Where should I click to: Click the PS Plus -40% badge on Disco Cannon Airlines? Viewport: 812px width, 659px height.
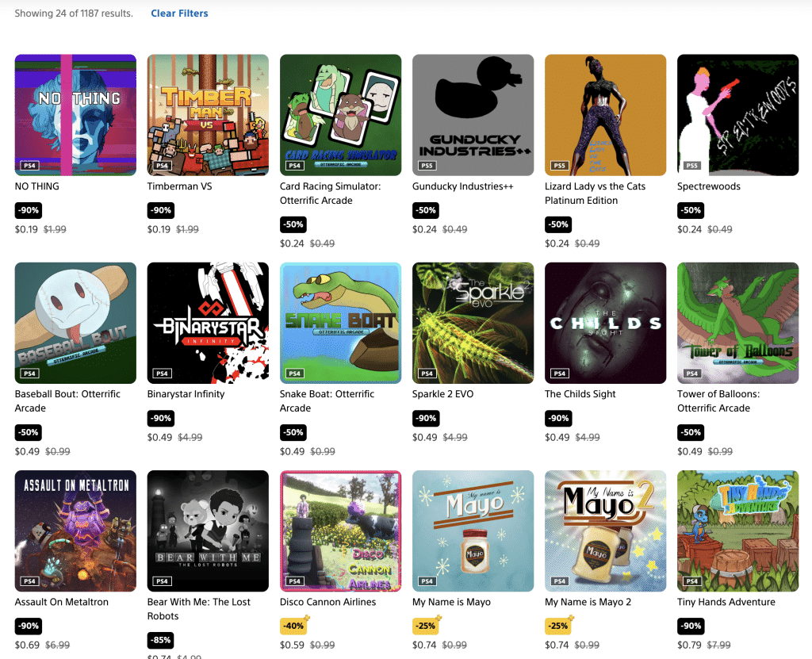point(293,626)
